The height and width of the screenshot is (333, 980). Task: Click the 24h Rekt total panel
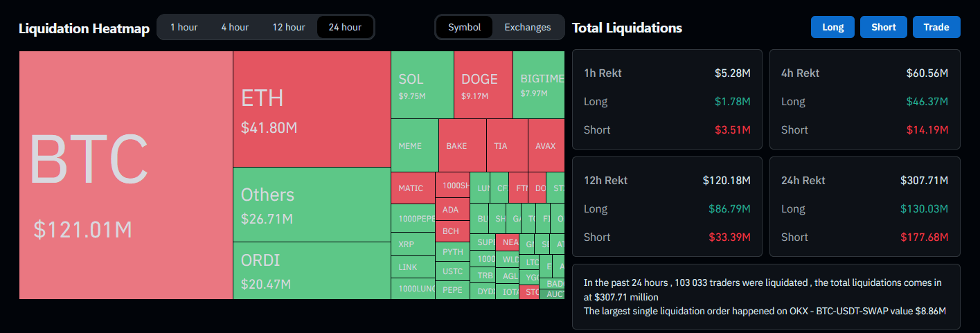864,208
